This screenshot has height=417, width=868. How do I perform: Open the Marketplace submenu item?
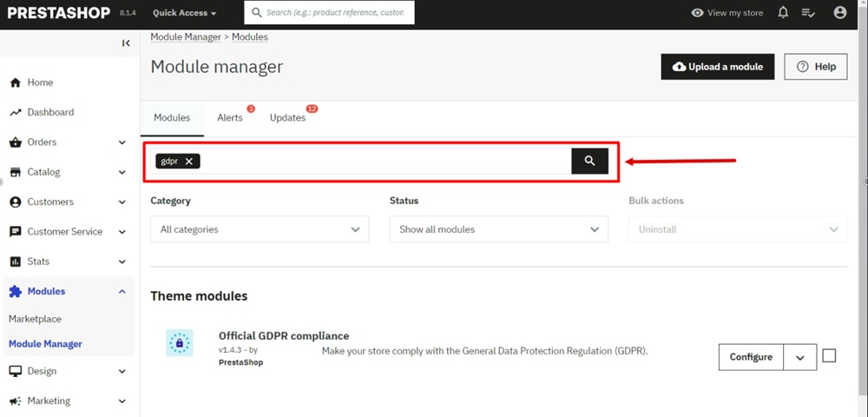point(35,319)
